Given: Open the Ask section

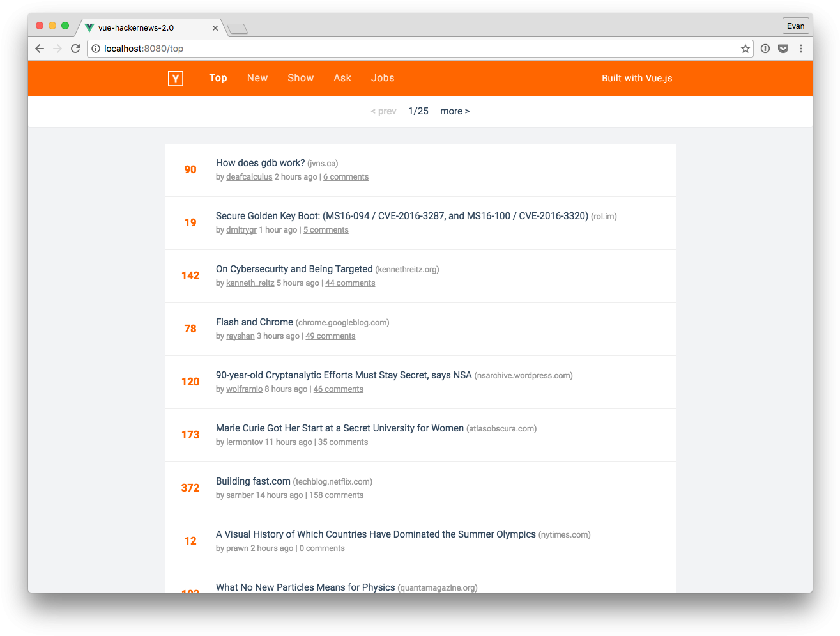Looking at the screenshot, I should click(342, 78).
